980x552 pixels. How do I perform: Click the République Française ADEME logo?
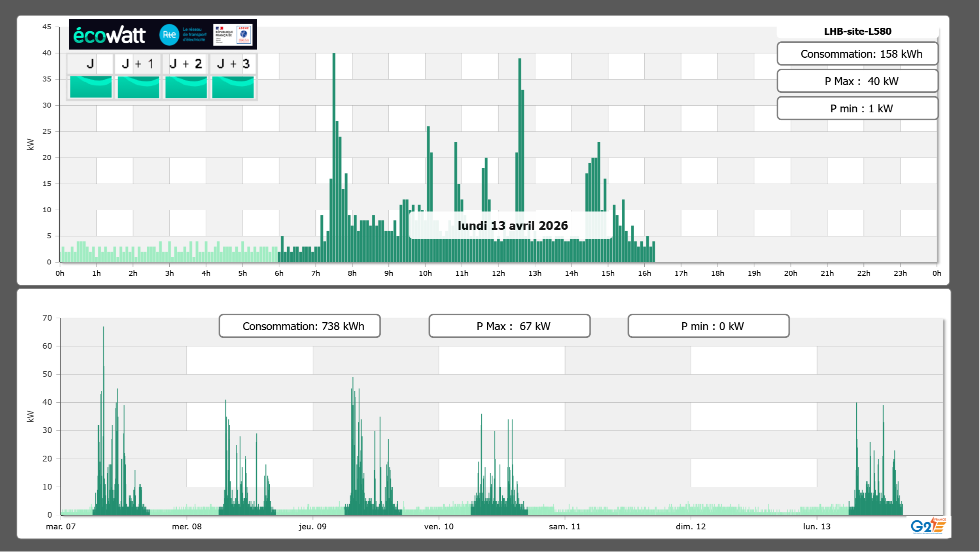(x=233, y=34)
